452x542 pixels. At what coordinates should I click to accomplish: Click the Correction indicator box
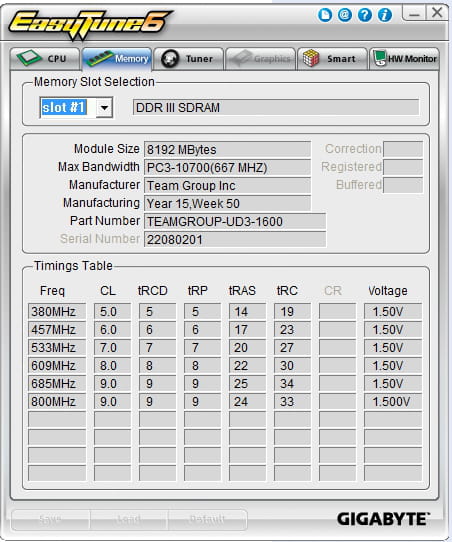click(403, 149)
